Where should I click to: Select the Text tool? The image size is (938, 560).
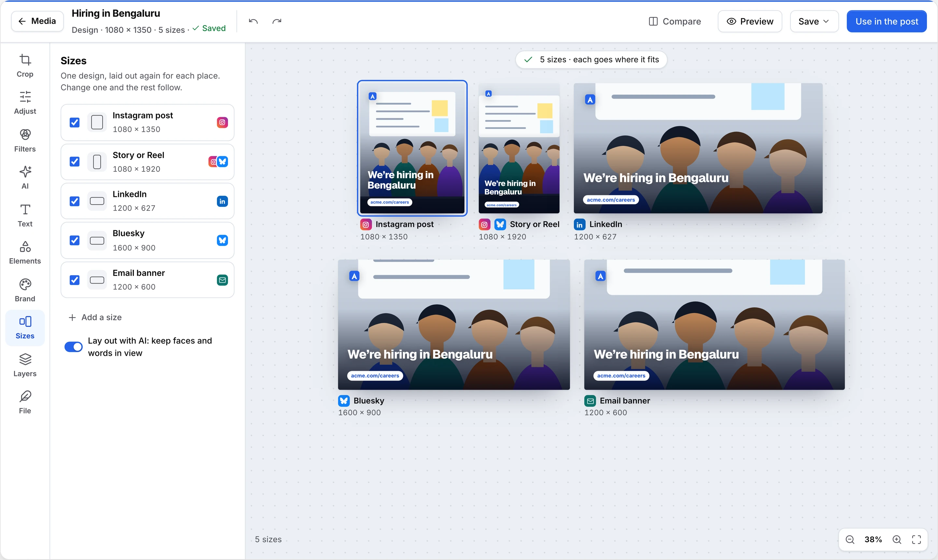25,215
